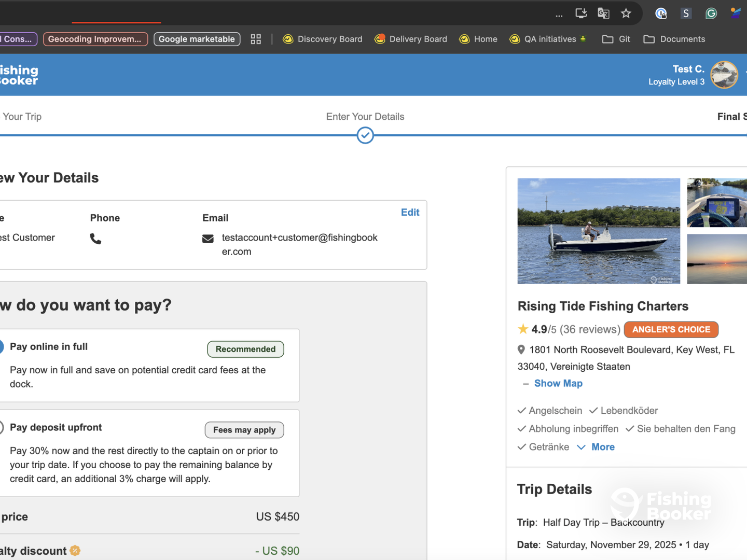Screen dimensions: 747x560
Task: Click the install app icon in address bar
Action: tap(581, 13)
